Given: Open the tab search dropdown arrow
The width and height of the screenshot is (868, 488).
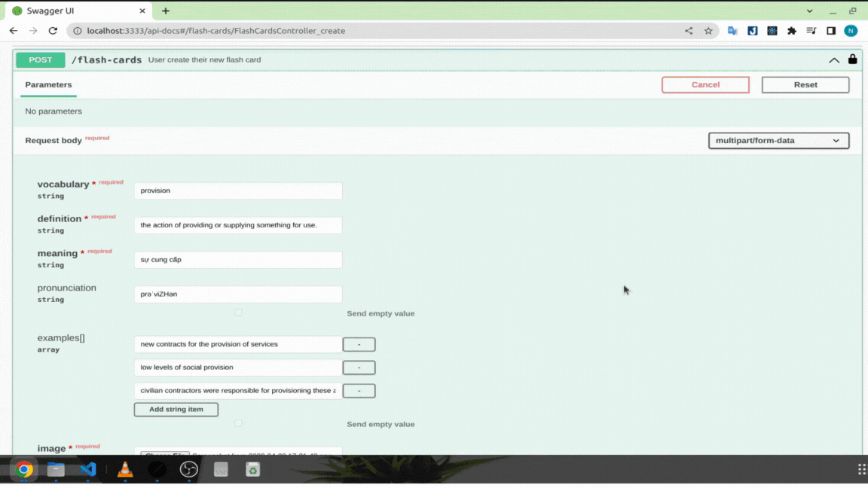Looking at the screenshot, I should tap(809, 11).
